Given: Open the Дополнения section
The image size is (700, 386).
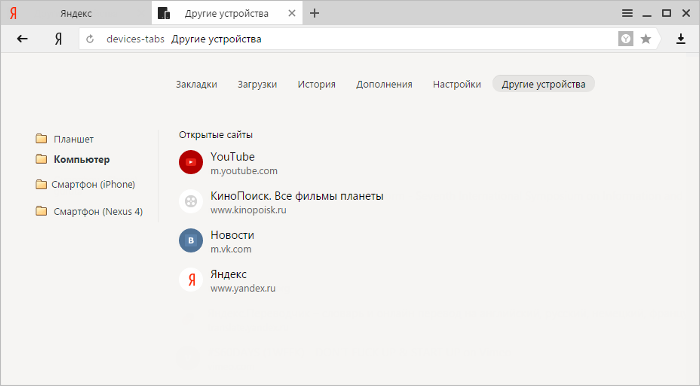Looking at the screenshot, I should 384,84.
